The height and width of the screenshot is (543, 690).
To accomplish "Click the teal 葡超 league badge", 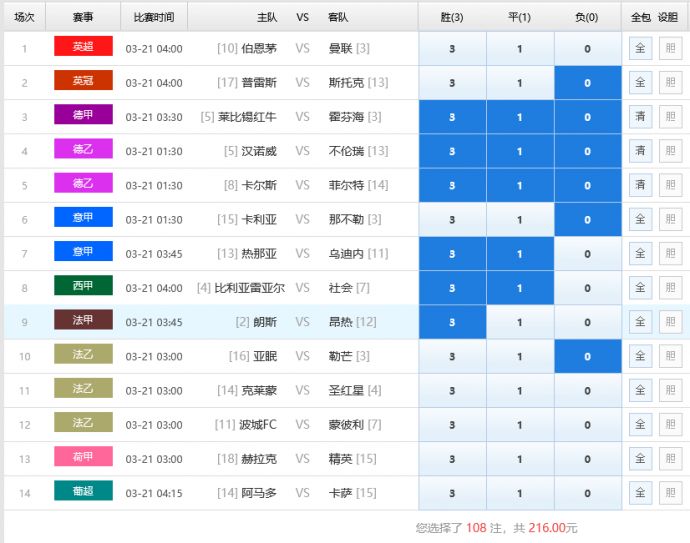I will point(83,492).
